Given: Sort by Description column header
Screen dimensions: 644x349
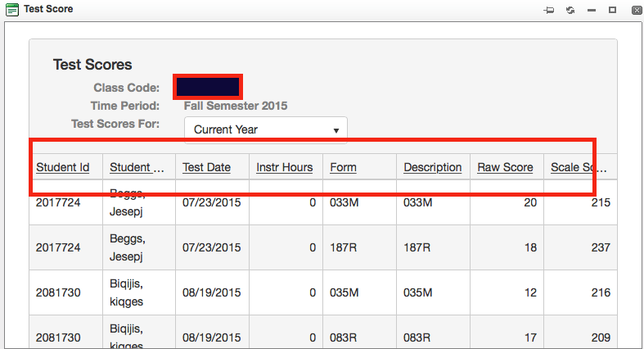Looking at the screenshot, I should [432, 167].
